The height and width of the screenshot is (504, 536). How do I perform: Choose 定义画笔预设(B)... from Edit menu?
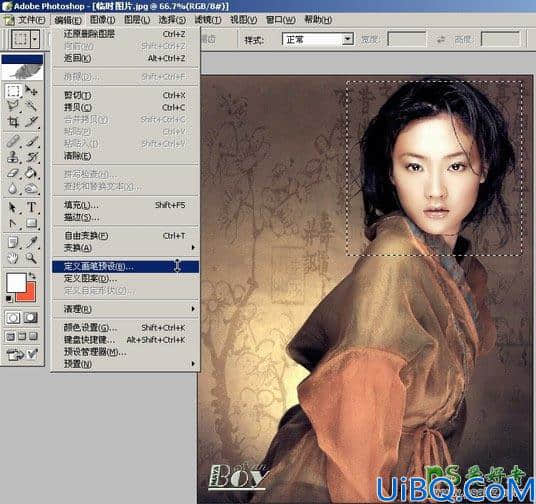(125, 267)
